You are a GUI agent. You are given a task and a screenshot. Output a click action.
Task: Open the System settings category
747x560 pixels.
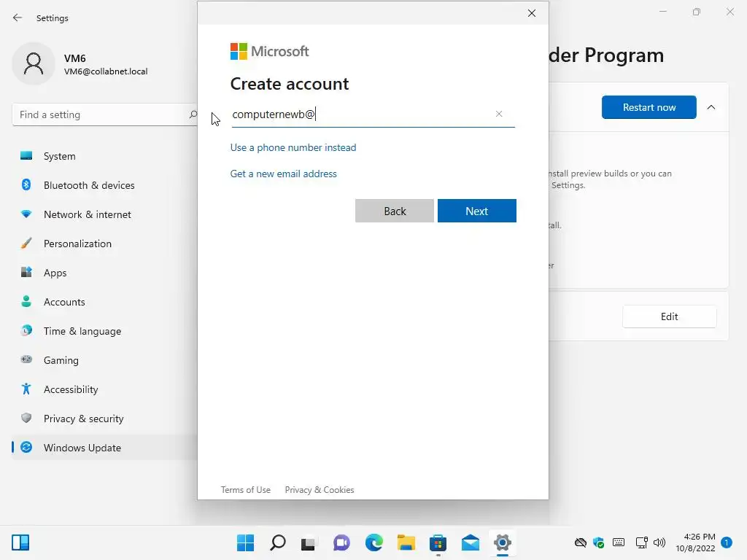point(105,156)
